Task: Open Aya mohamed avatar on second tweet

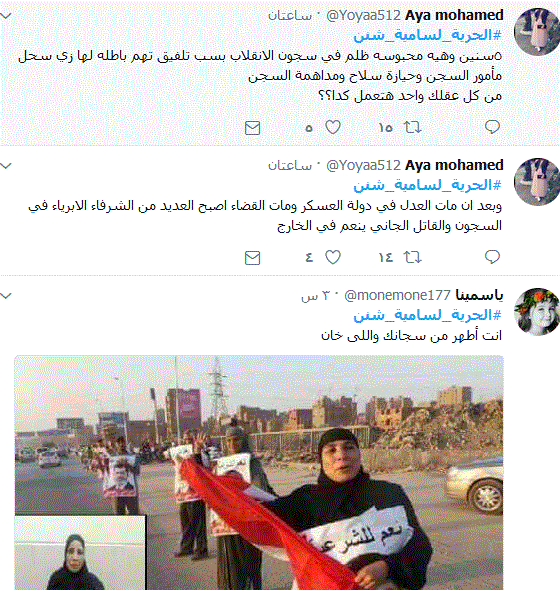Action: tap(537, 182)
